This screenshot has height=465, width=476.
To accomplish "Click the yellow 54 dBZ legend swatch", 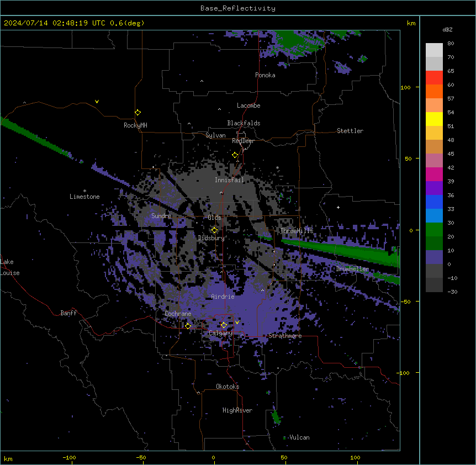I will click(x=434, y=119).
